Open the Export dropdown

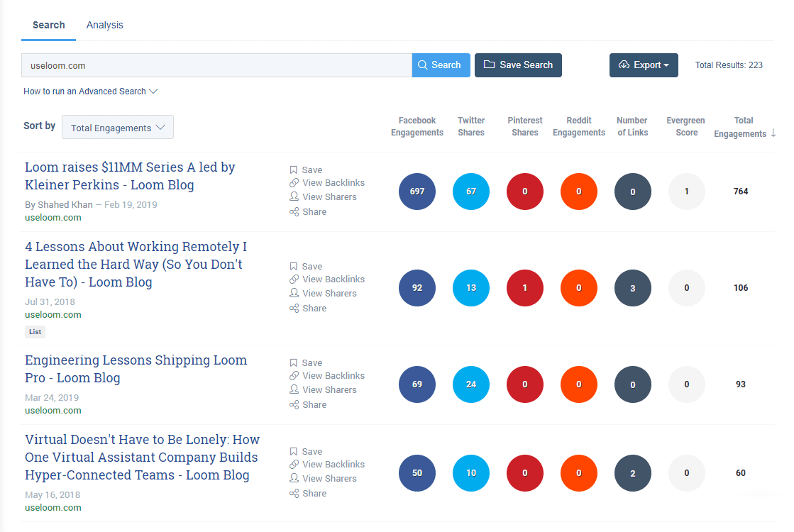pos(644,65)
